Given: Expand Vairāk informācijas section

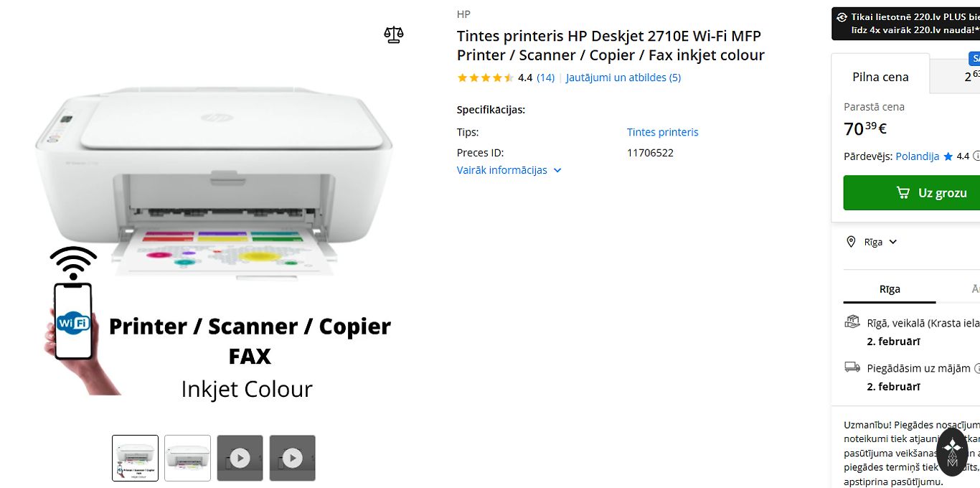Looking at the screenshot, I should point(509,170).
